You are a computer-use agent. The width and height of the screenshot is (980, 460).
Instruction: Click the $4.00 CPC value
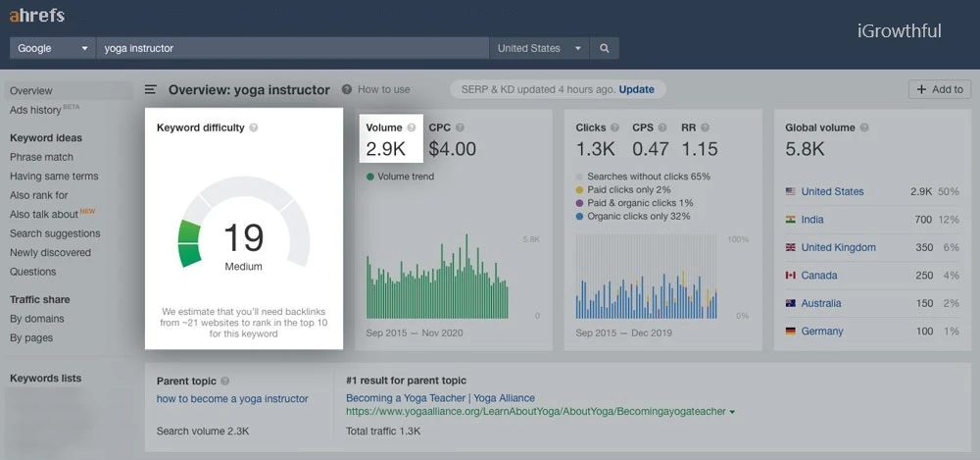coord(453,148)
